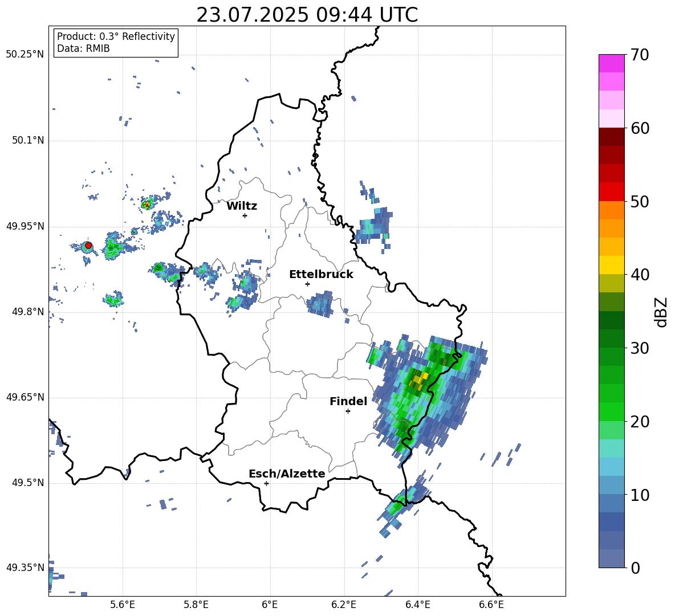Click the 49.35°N latitude label
Image resolution: width=675 pixels, height=616 pixels.
[x=25, y=568]
